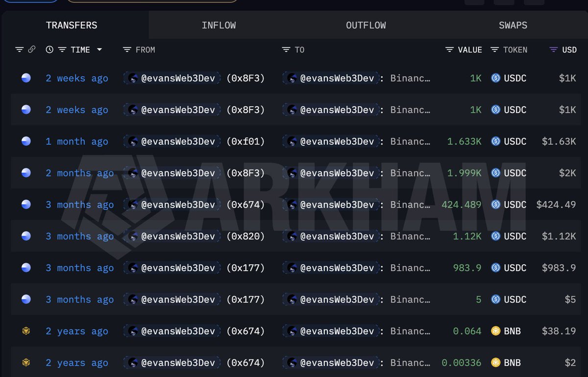Click the USDC label in the $2K row
588x377 pixels.
515,173
